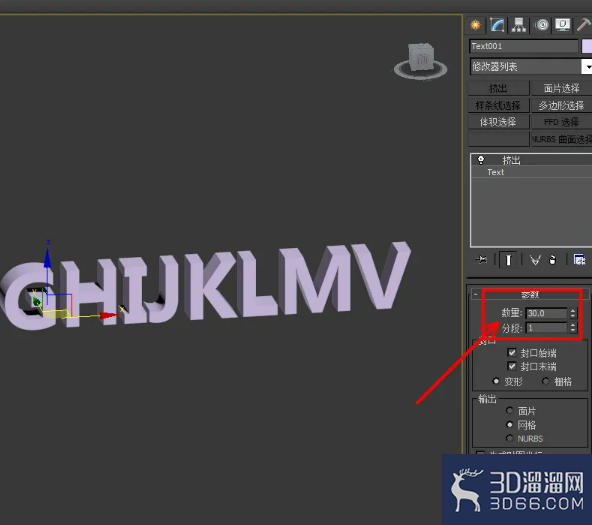Toggle the 封口始端 checkbox
The width and height of the screenshot is (592, 525).
(512, 353)
